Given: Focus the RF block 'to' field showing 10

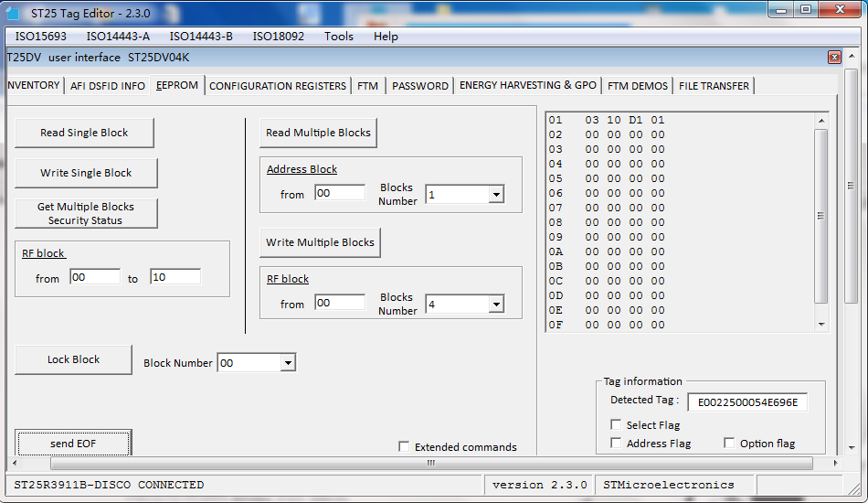Looking at the screenshot, I should coord(175,277).
